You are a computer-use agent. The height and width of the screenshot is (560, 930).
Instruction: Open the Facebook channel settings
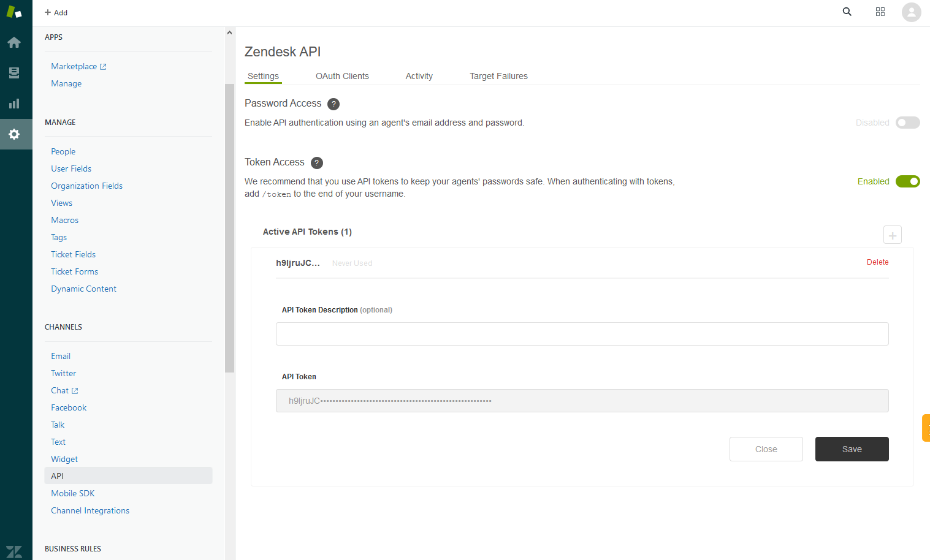(69, 407)
